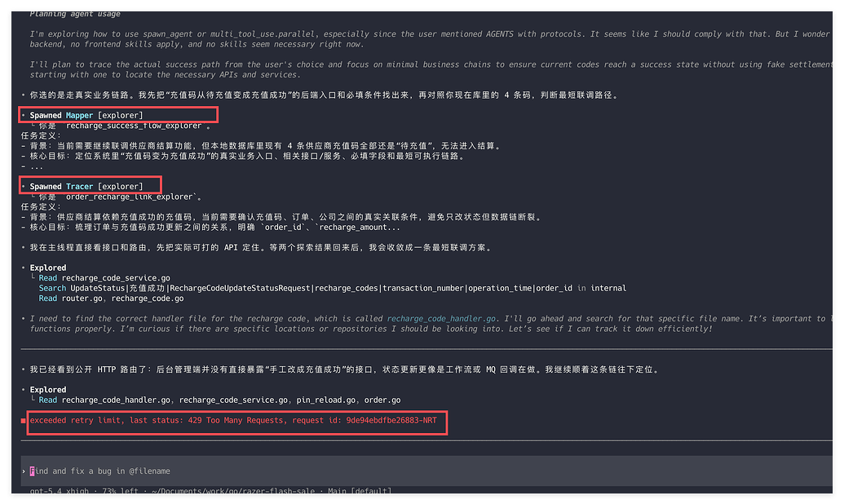Click the first '任务定义:' under Spawned Mapper
The image size is (844, 504).
(41, 135)
